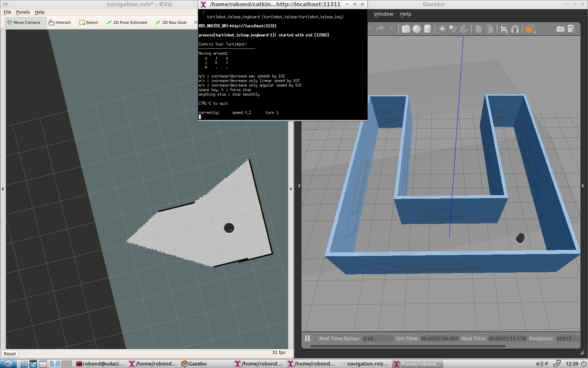The image size is (588, 368).
Task: Expand the Gazebo view angle dropdown arrow
Action: [x=535, y=32]
